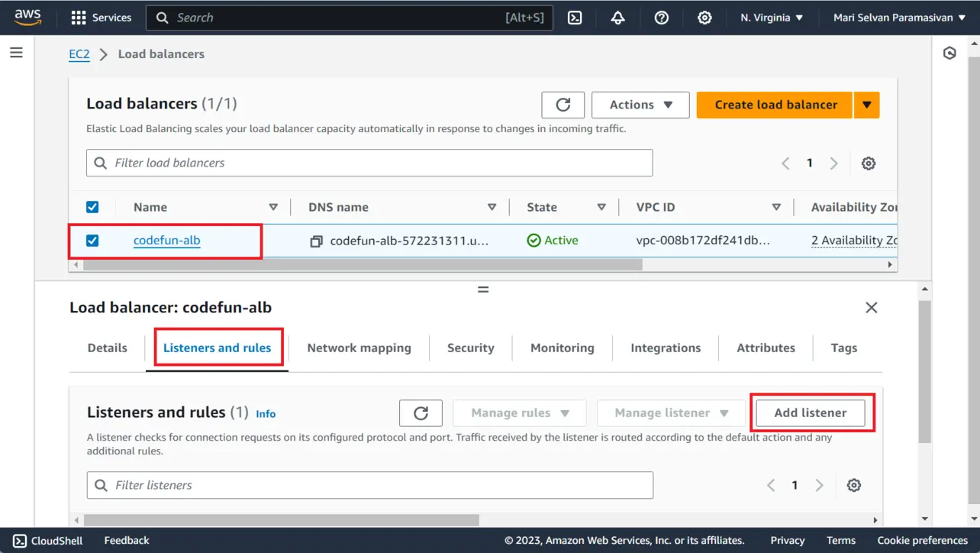Open the Privacy link in footer
This screenshot has height=553, width=980.
(788, 540)
